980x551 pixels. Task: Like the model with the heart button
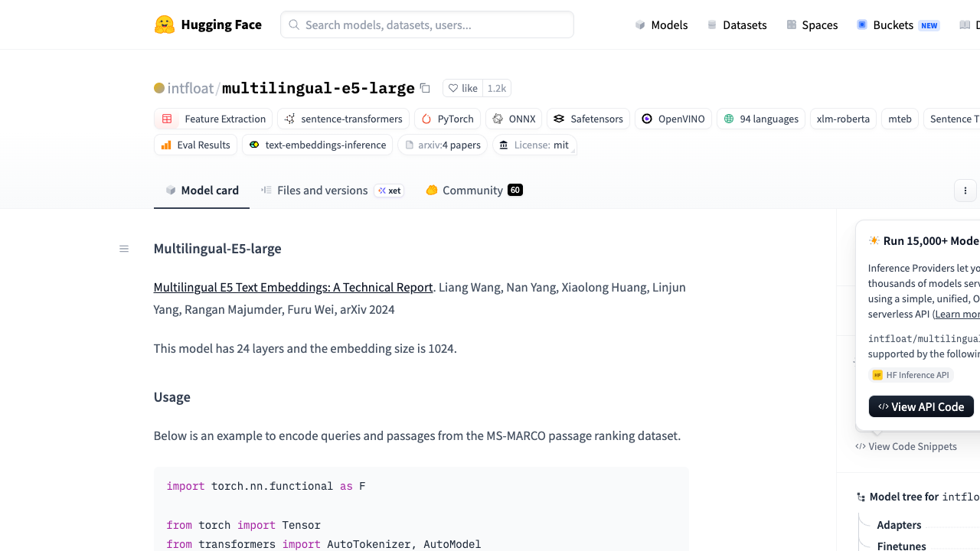coord(462,88)
